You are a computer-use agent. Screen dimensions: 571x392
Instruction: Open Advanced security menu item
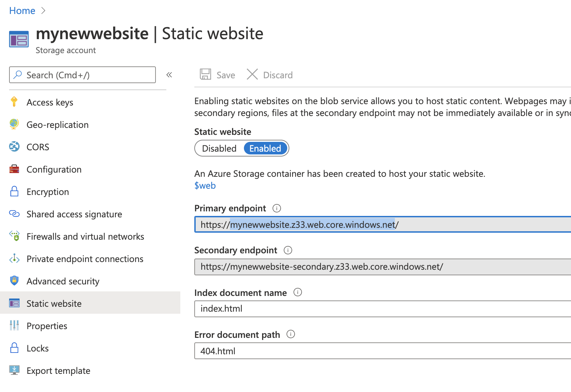(90, 281)
